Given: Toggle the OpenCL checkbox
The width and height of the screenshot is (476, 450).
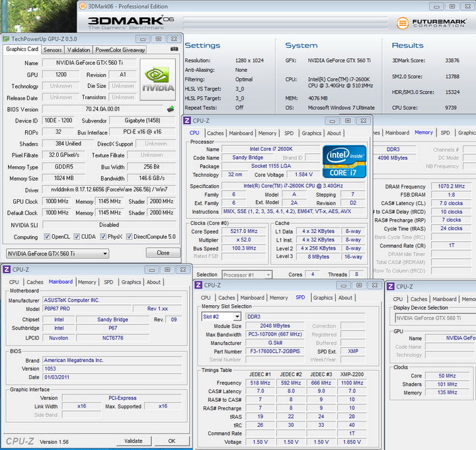Looking at the screenshot, I should 48,237.
